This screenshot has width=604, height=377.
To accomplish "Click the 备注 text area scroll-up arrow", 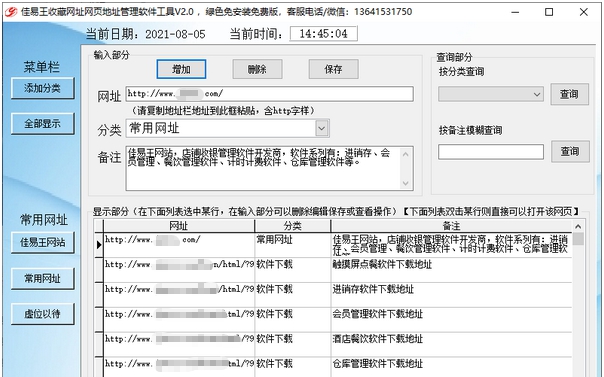I will [405, 154].
